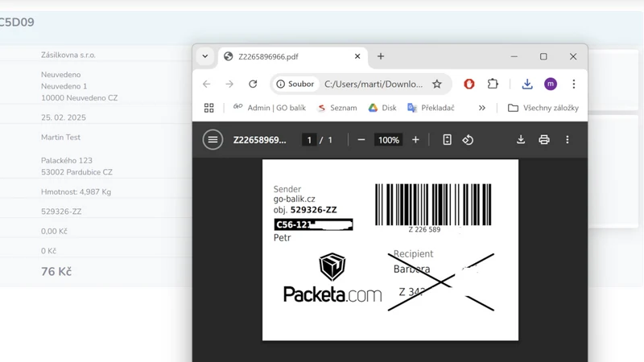Click the PDF page number field

309,140
